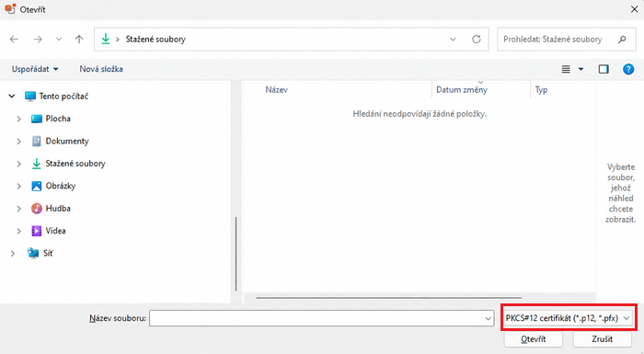The image size is (644, 354).
Task: Go back with the left arrow
Action: [x=14, y=39]
